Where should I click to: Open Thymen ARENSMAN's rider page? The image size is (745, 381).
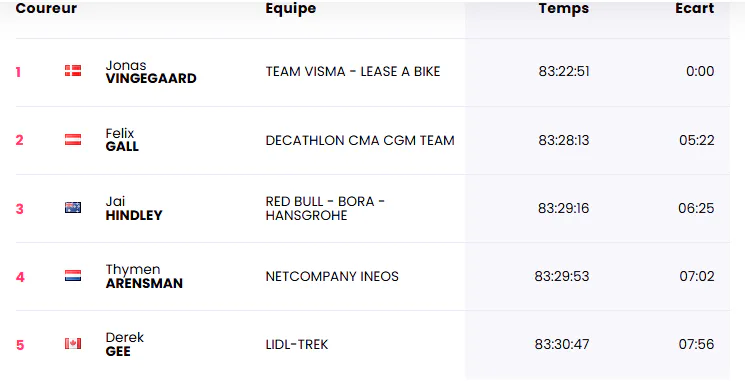pos(144,276)
